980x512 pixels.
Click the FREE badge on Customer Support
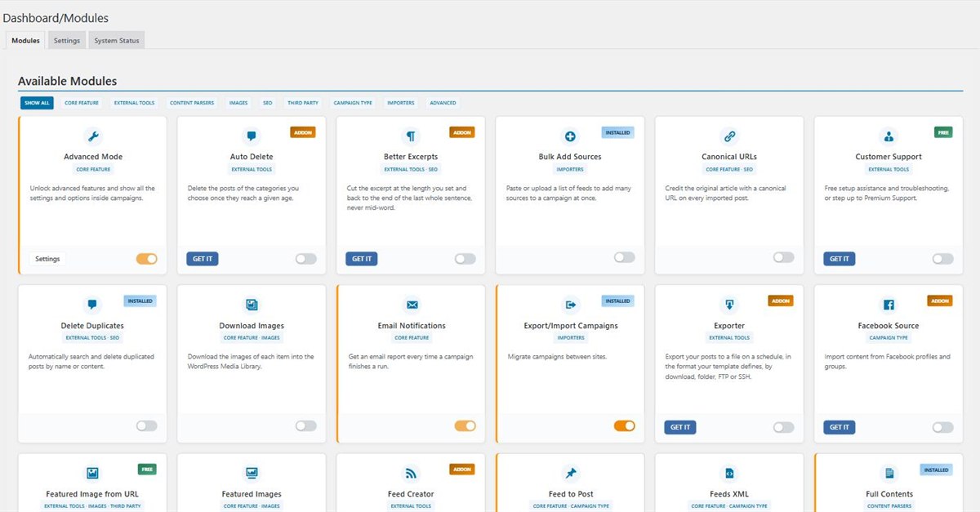click(943, 132)
